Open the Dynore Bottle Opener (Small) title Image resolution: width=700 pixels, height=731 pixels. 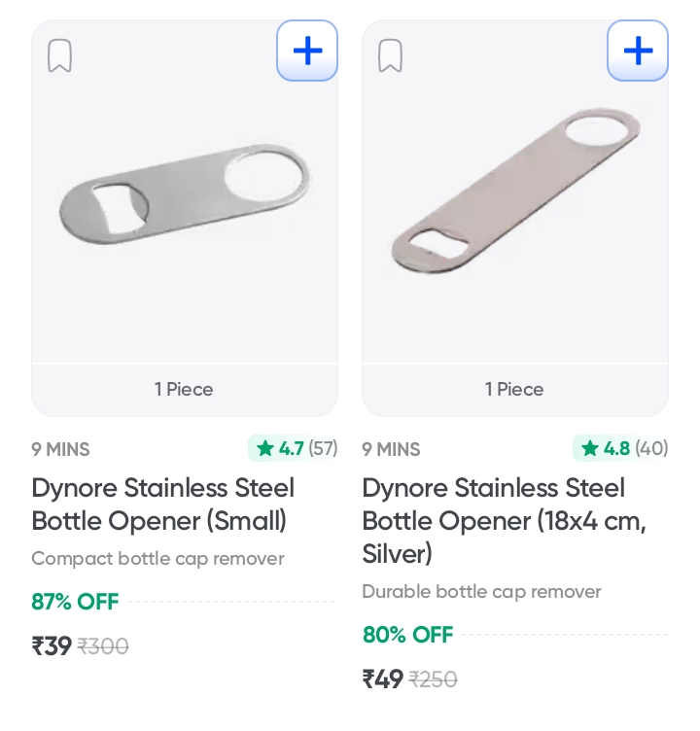point(163,505)
